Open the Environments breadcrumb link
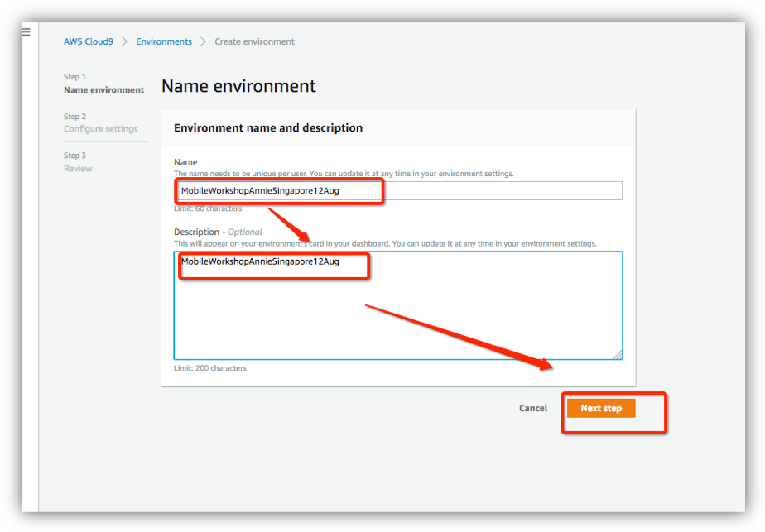This screenshot has height=532, width=765. pos(164,41)
